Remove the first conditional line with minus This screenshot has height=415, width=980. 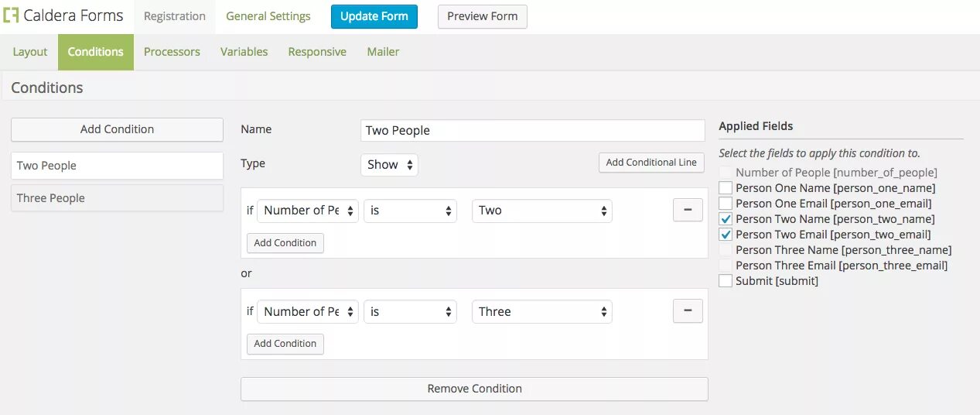688,210
